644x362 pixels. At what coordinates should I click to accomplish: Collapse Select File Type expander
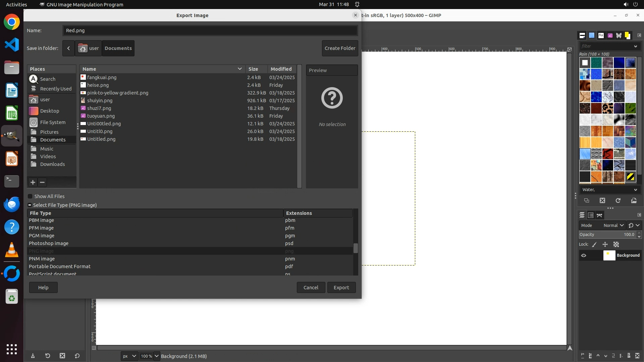coord(30,205)
